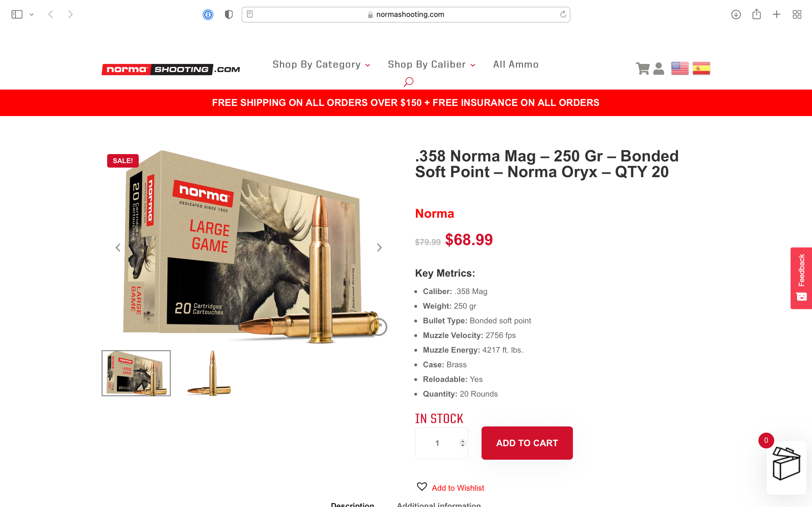Open the Norma brand link

click(x=434, y=214)
